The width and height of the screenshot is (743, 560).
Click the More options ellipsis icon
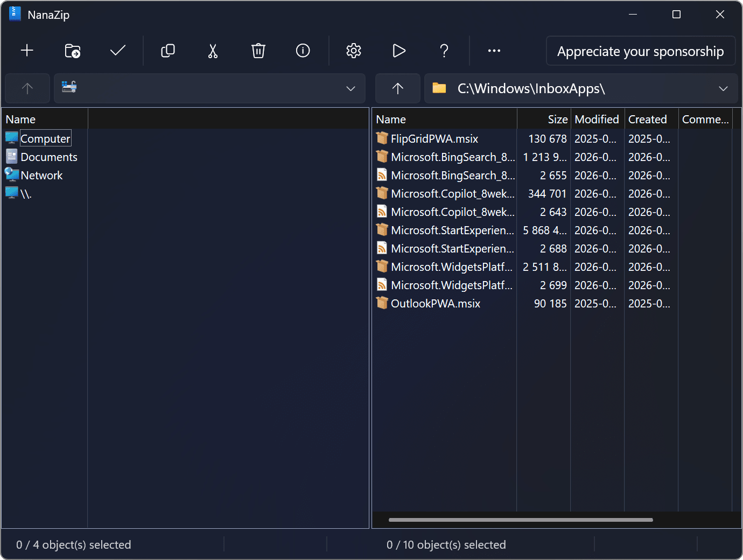(x=494, y=51)
